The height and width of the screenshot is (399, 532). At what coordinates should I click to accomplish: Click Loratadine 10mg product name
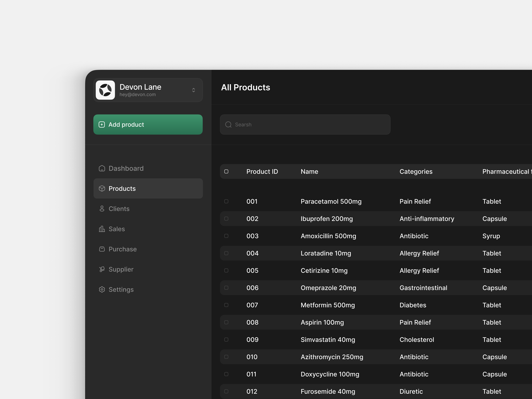point(326,254)
